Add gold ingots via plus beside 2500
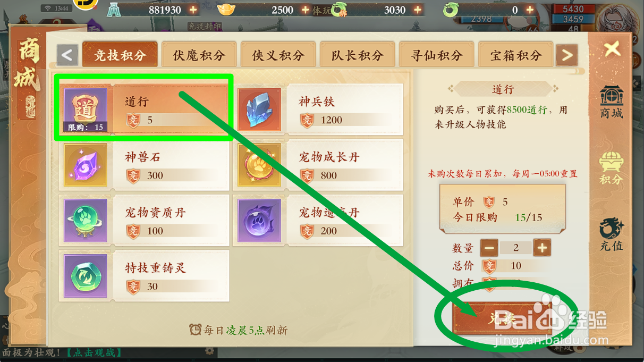Viewport: 644px width, 362px height. pyautogui.click(x=305, y=10)
